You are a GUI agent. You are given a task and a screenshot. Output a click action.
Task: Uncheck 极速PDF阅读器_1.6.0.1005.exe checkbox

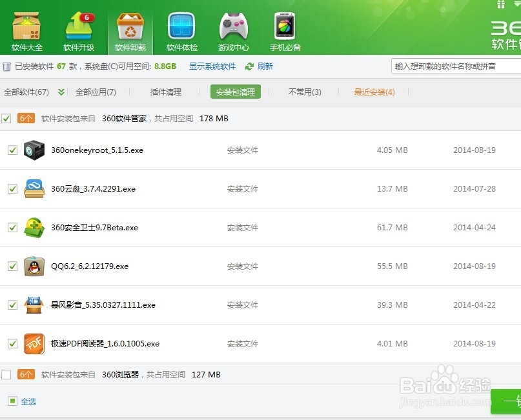12,344
